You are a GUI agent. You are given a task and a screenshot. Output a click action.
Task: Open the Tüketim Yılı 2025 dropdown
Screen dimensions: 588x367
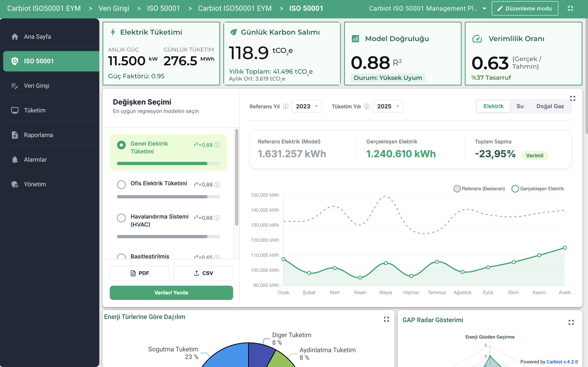[388, 107]
